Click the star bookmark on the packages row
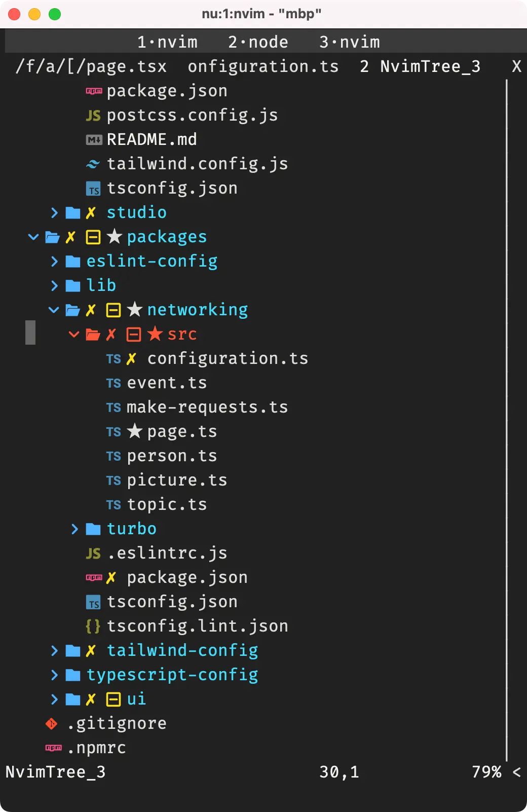 click(x=115, y=236)
